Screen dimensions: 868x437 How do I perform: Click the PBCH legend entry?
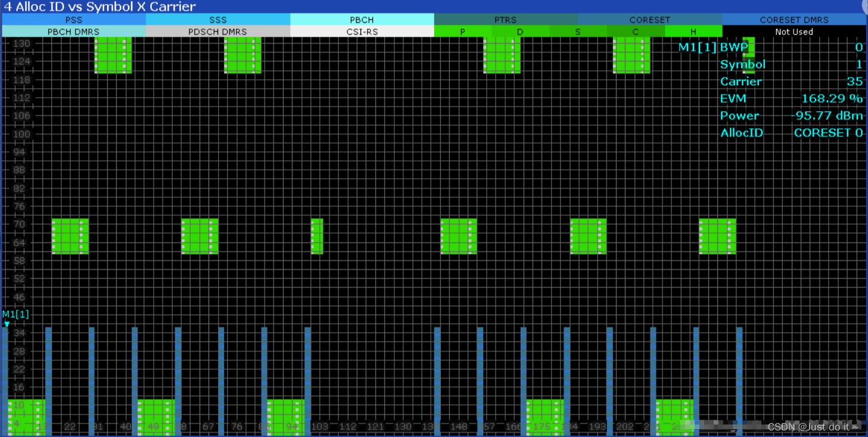pyautogui.click(x=362, y=20)
